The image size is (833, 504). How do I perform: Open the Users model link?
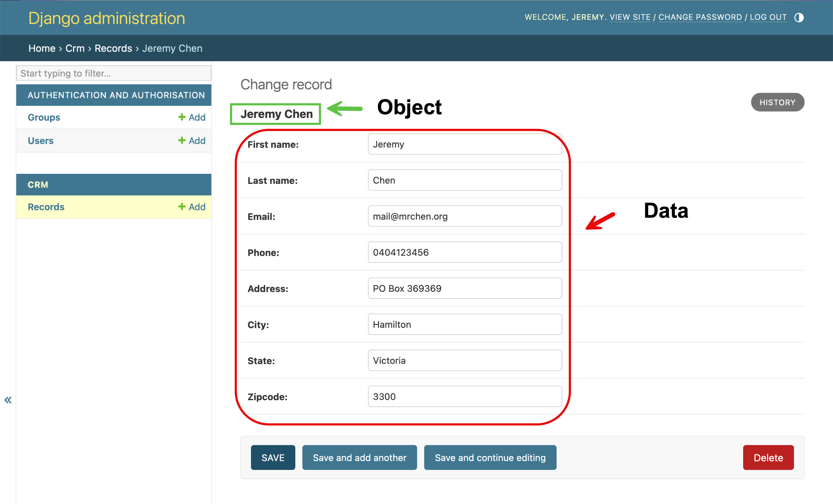click(41, 141)
